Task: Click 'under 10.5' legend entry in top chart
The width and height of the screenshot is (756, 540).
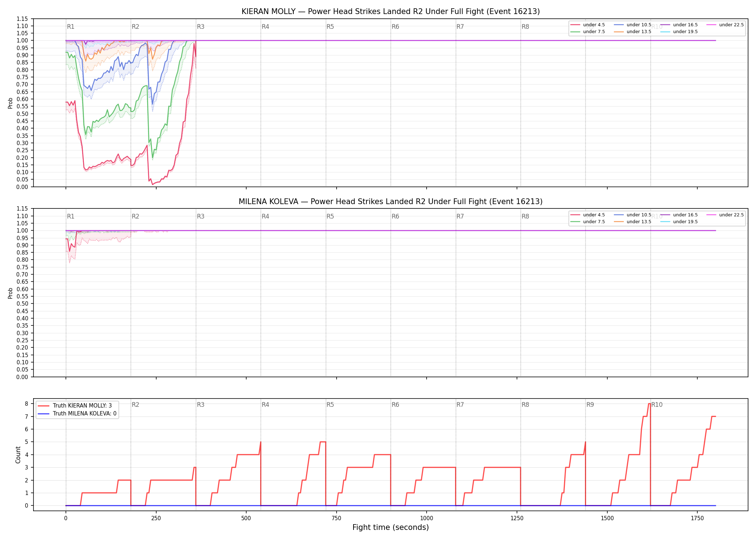Action: tap(633, 25)
